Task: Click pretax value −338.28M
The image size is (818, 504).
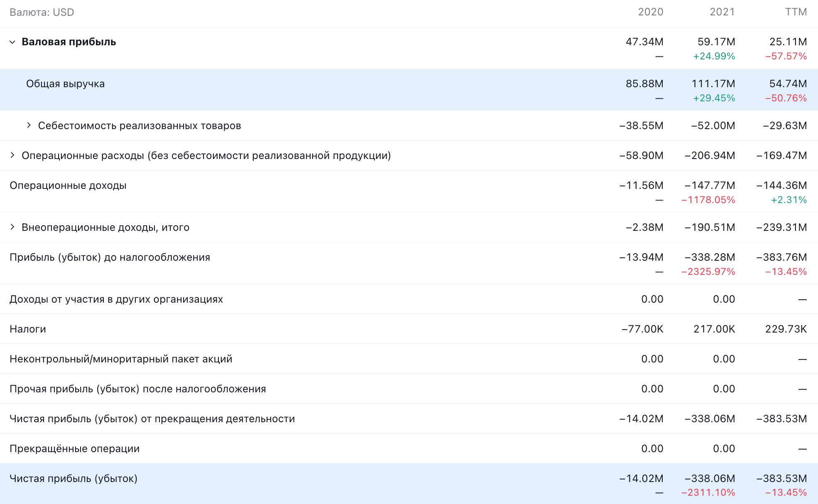Action: [x=710, y=257]
